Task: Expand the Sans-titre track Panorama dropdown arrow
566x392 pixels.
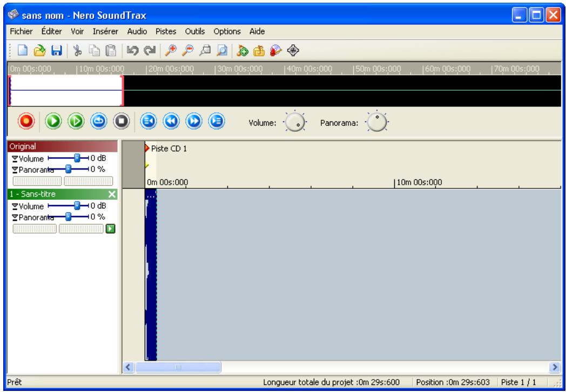Action: click(15, 217)
